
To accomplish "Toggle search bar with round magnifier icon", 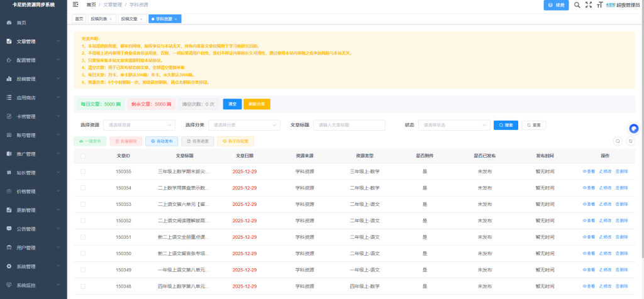I will tap(618, 141).
